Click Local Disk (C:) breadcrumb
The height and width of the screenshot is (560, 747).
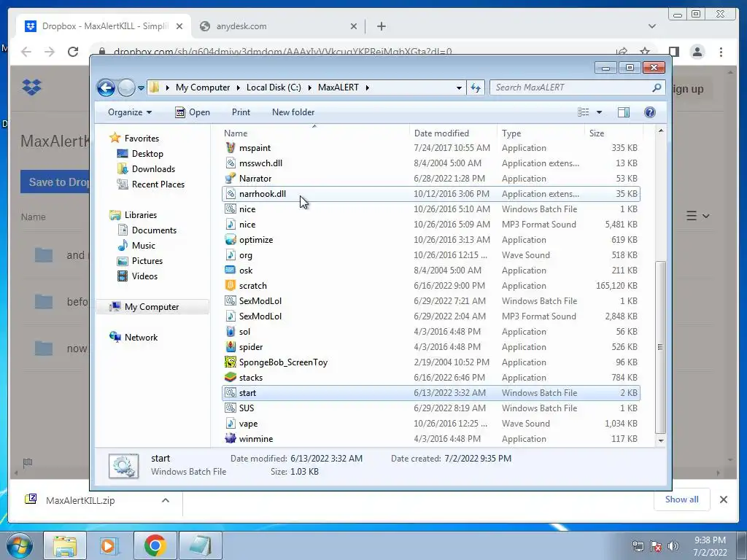[x=274, y=87]
